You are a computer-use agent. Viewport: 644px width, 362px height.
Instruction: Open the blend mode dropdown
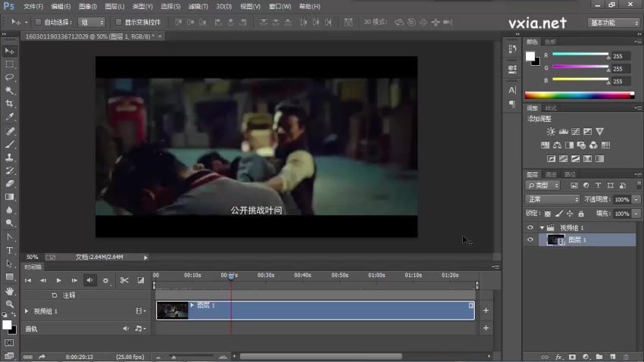(x=552, y=199)
